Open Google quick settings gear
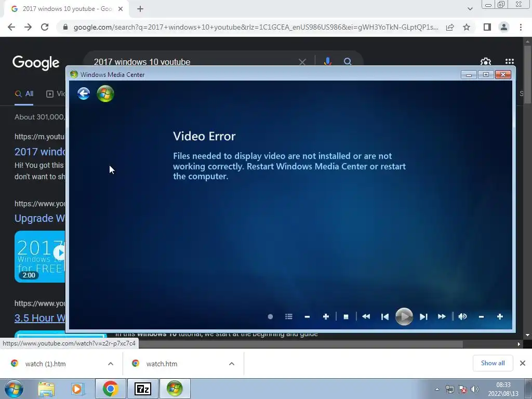 click(x=486, y=62)
